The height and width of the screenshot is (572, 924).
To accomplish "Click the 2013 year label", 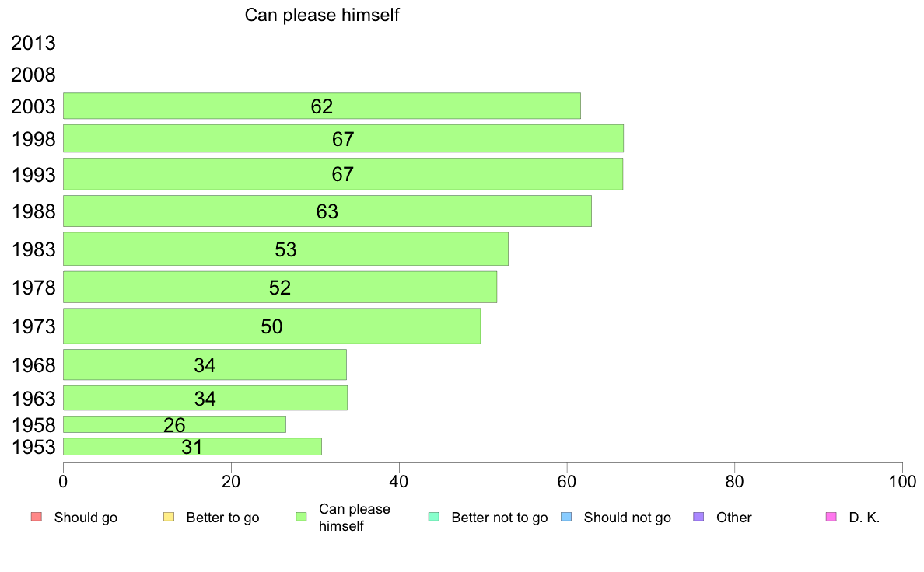I will [x=33, y=43].
